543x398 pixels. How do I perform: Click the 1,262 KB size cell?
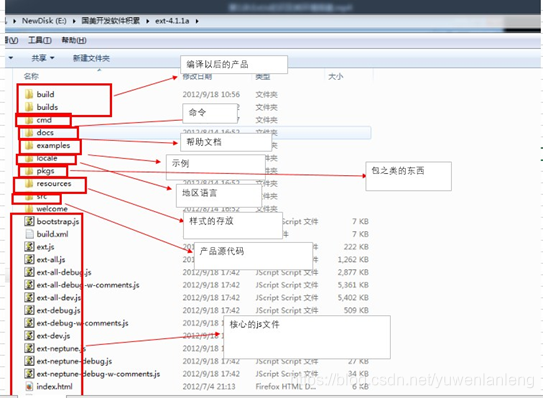click(353, 259)
